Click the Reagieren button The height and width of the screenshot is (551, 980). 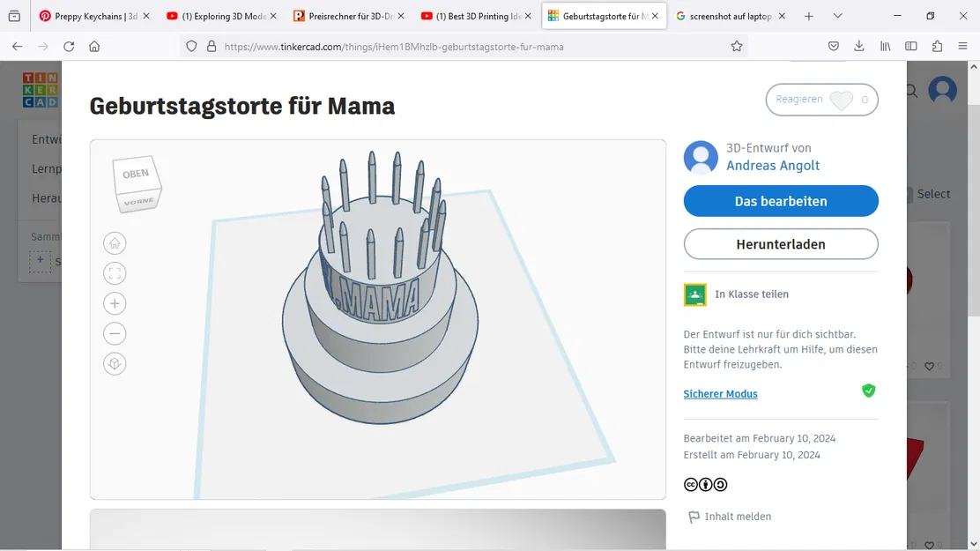click(x=821, y=101)
